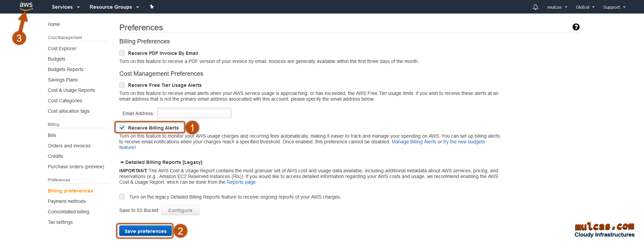Click the help question mark icon

click(x=576, y=27)
